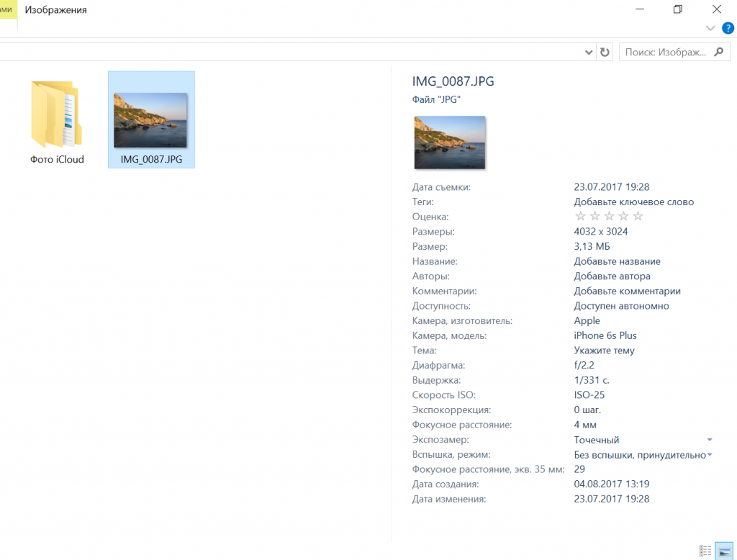737x560 pixels.
Task: Set rating to two stars
Action: 595,216
